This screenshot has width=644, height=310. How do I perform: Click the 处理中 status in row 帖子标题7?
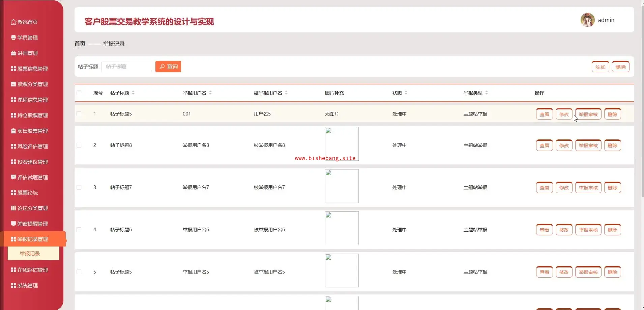point(399,187)
